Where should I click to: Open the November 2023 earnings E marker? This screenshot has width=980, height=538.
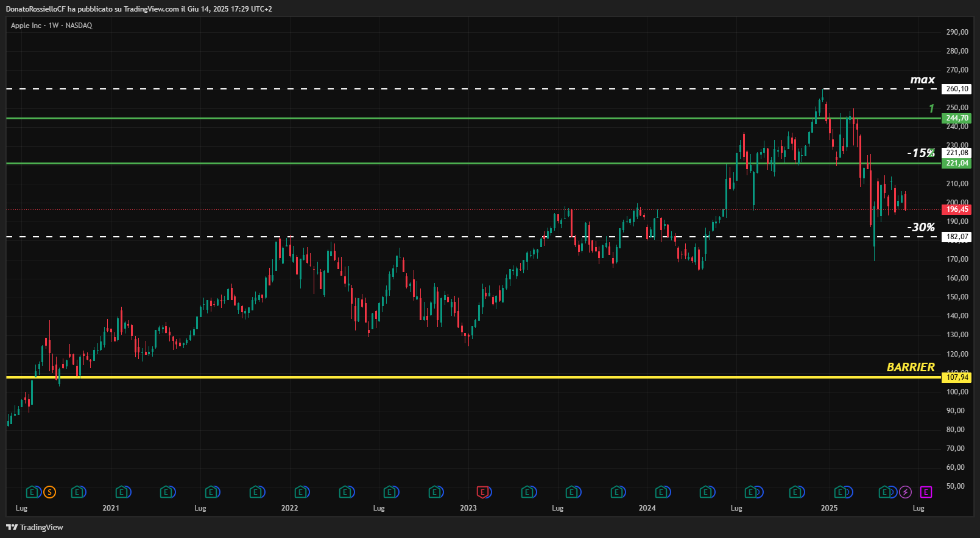pos(617,492)
